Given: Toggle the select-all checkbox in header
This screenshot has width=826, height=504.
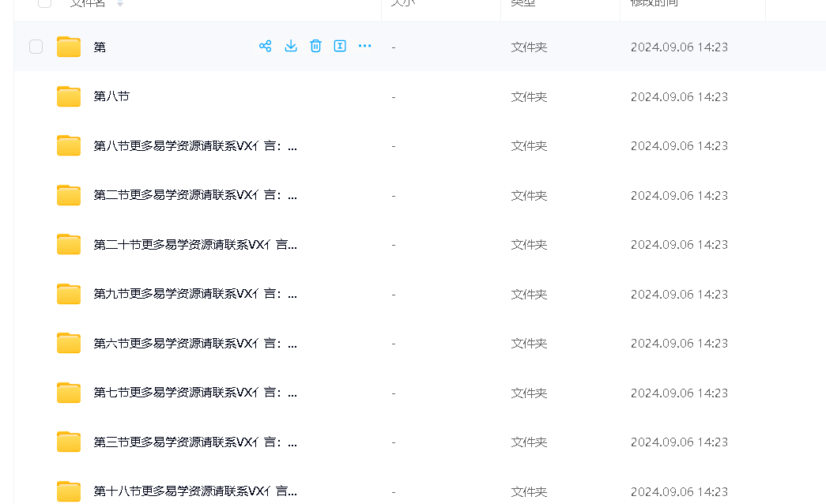Looking at the screenshot, I should (45, 3).
